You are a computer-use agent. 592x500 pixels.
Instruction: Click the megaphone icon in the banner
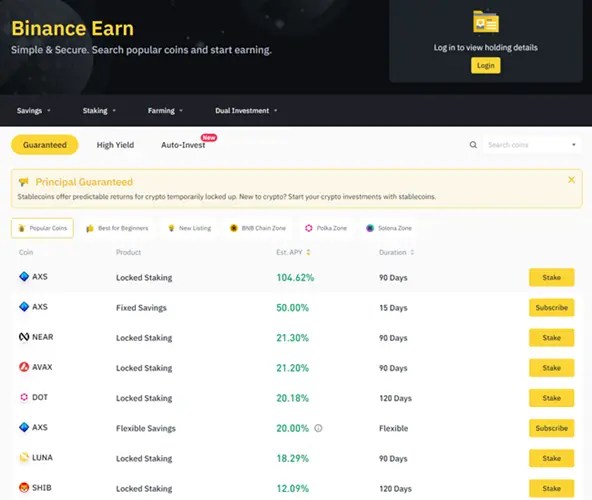[23, 182]
